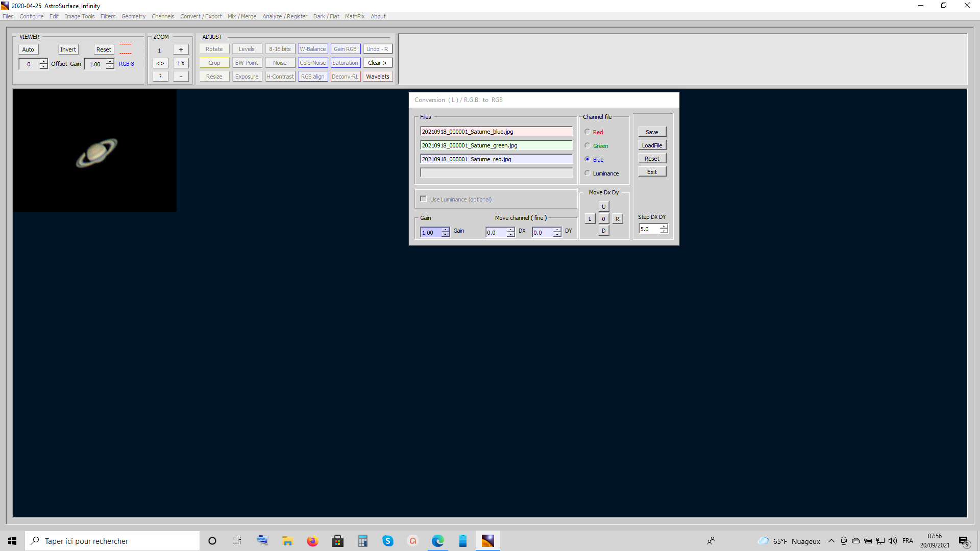Increase the Step DX DY spinner value
This screenshot has height=551, width=980.
(x=664, y=227)
